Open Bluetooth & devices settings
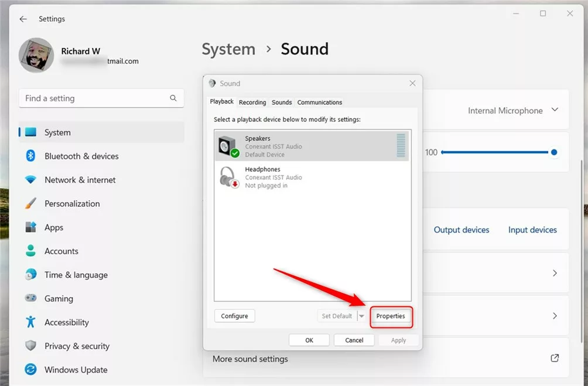Image resolution: width=588 pixels, height=386 pixels. tap(81, 156)
